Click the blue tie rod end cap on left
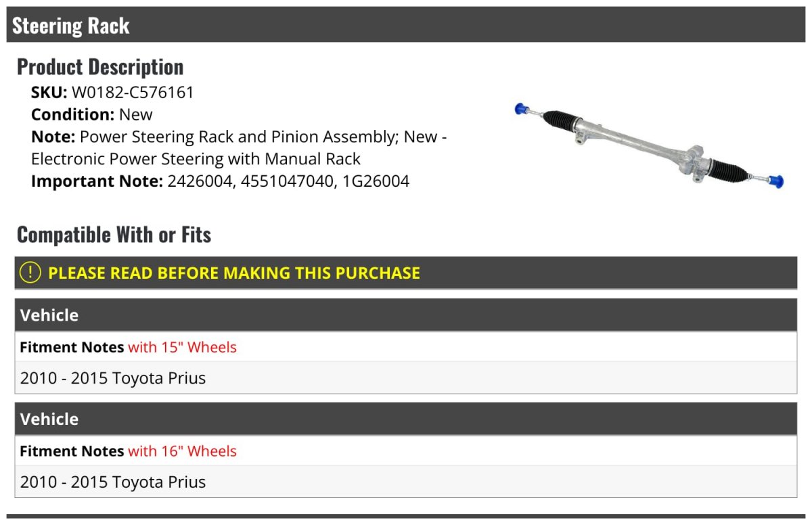This screenshot has width=812, height=525. click(521, 108)
